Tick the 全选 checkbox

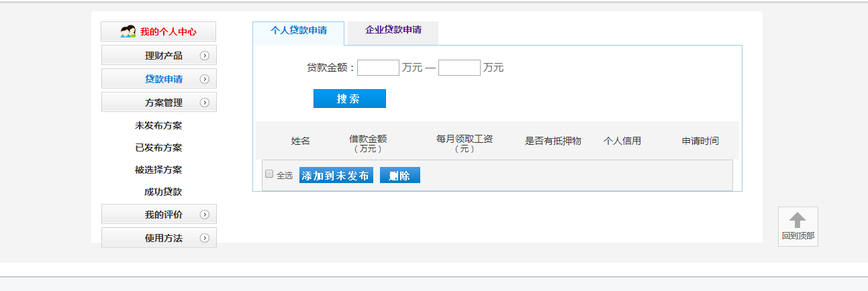[269, 174]
